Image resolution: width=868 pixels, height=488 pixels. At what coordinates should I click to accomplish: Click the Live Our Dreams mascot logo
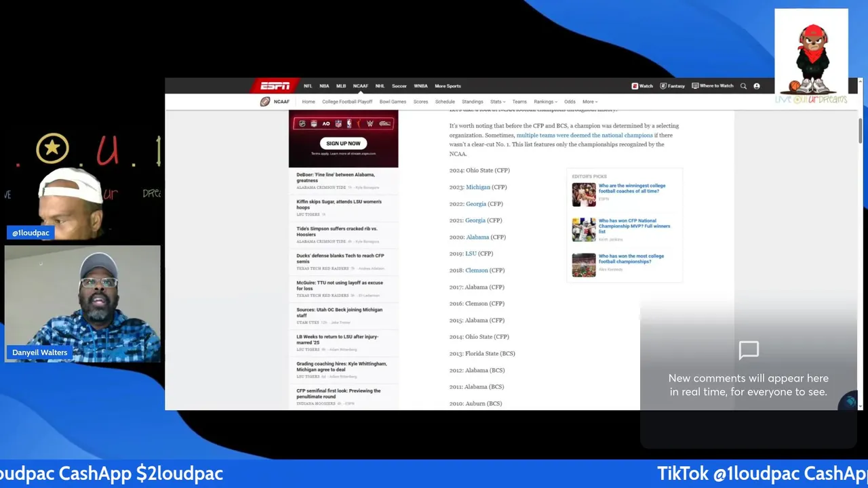811,56
